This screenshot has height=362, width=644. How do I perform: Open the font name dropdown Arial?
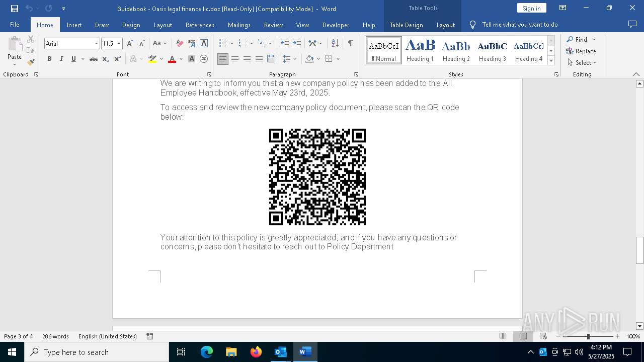(x=96, y=44)
